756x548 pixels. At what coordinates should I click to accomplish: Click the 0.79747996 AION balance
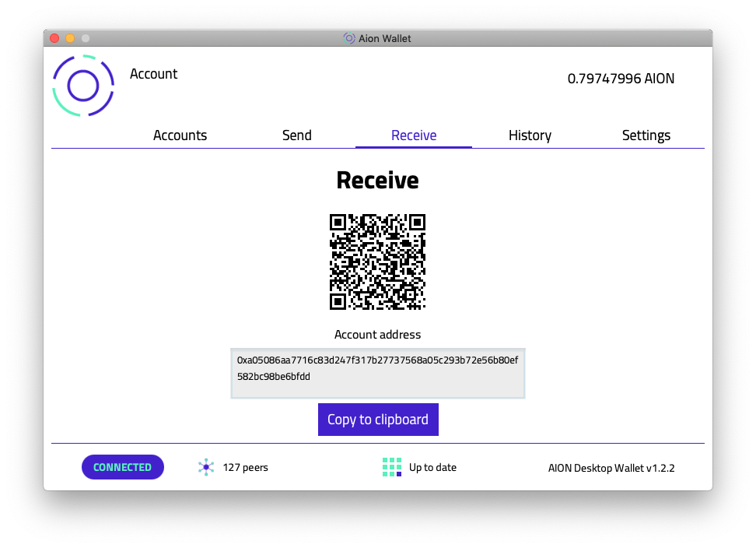coord(621,79)
